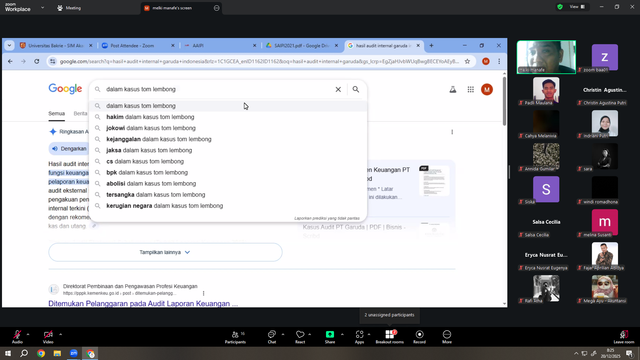Viewport: 640px width, 360px height.
Task: Click the Leave room icon
Action: 623,335
